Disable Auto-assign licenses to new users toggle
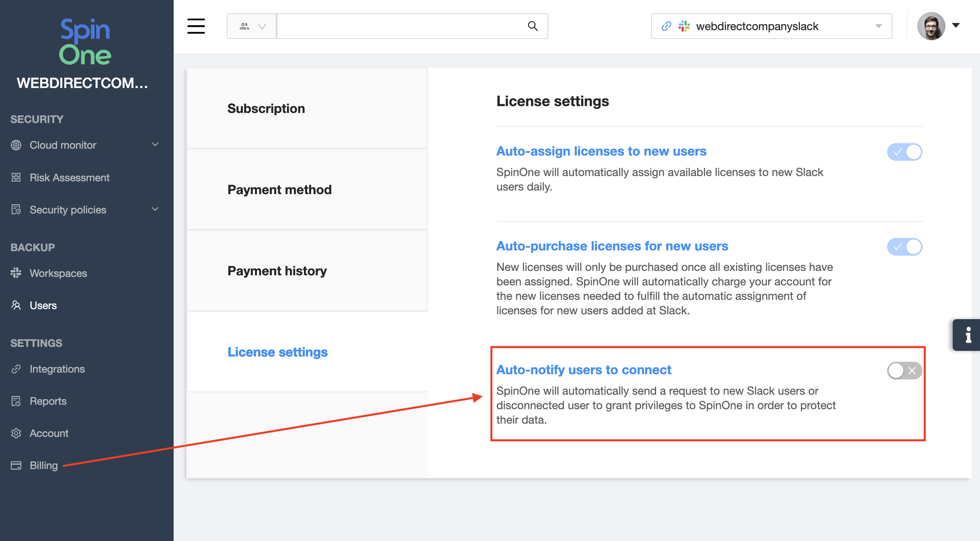The width and height of the screenshot is (980, 541). pyautogui.click(x=904, y=152)
